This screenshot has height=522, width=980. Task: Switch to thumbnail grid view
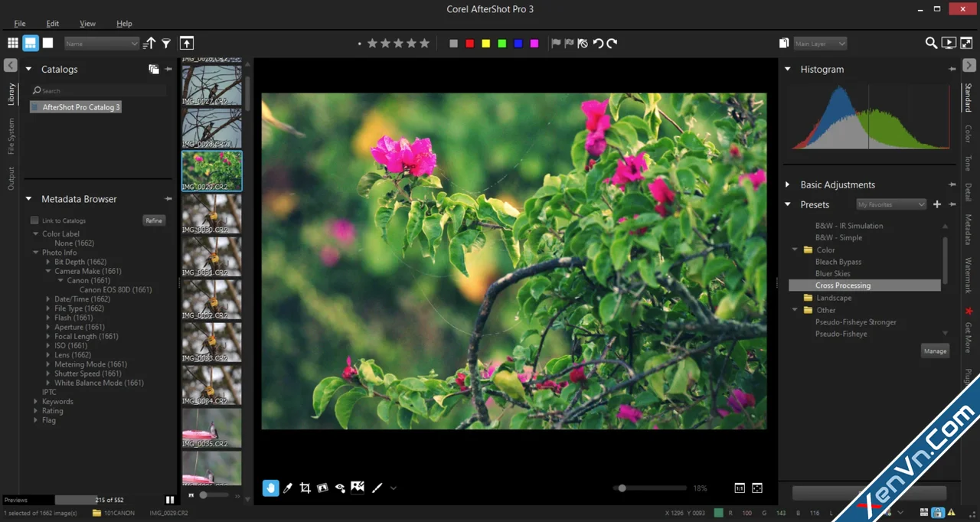click(13, 43)
